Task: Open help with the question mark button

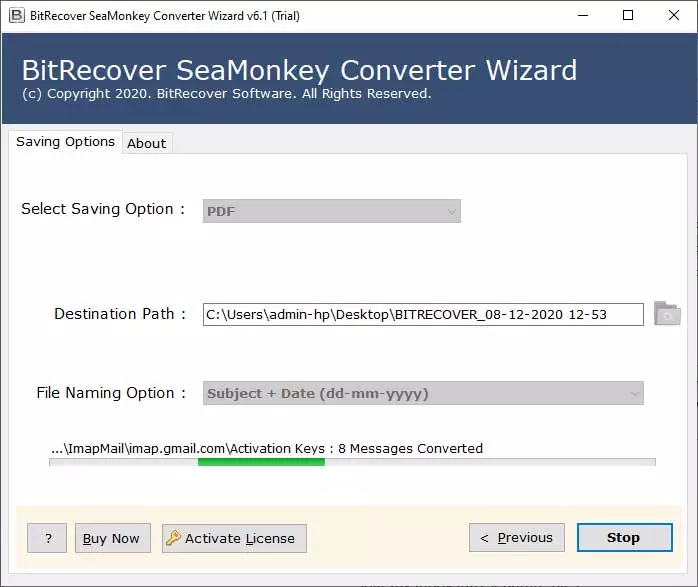Action: (47, 538)
